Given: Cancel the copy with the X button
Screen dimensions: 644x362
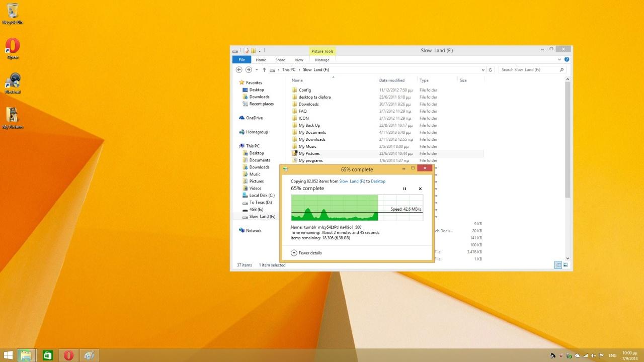Looking at the screenshot, I should (420, 189).
